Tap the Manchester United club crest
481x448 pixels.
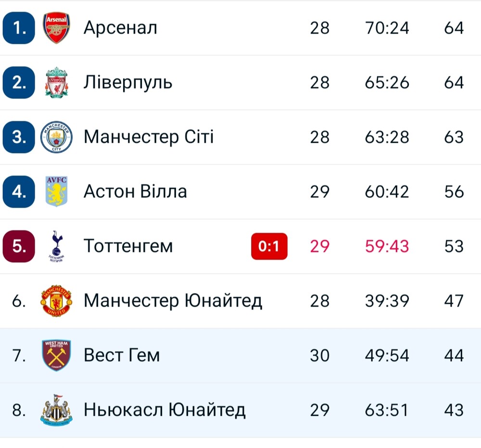[56, 301]
